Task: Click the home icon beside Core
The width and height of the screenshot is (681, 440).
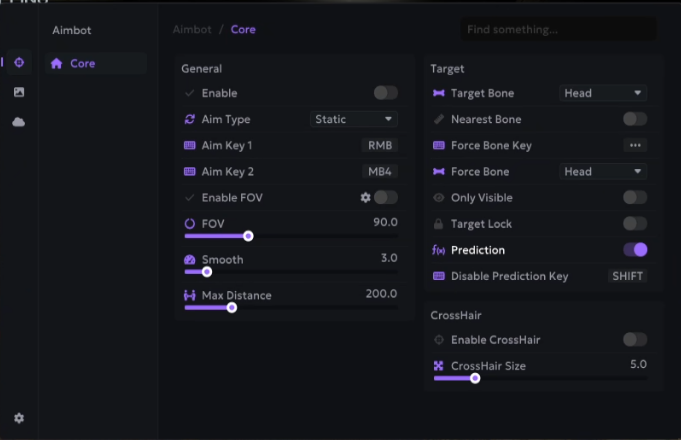Action: (57, 63)
